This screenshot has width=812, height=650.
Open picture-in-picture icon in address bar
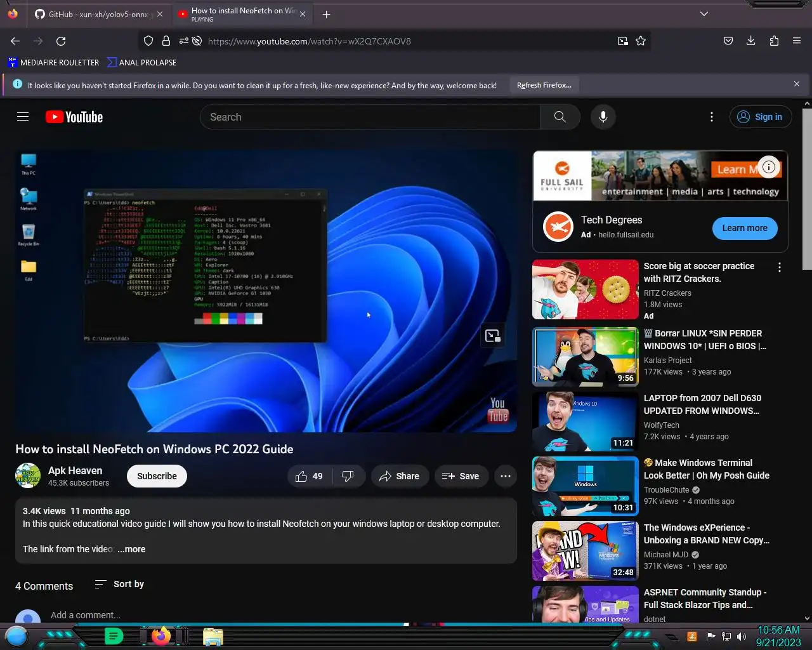click(x=623, y=41)
